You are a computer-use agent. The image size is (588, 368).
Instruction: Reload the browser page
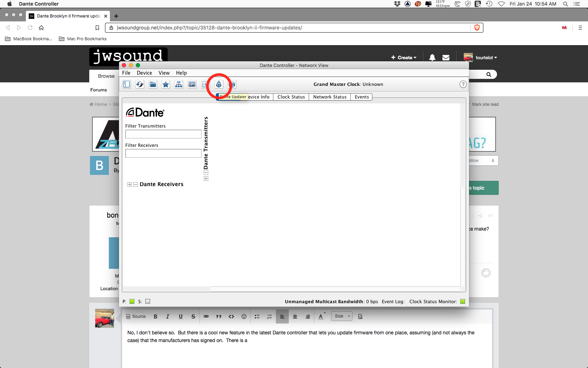tap(30, 28)
